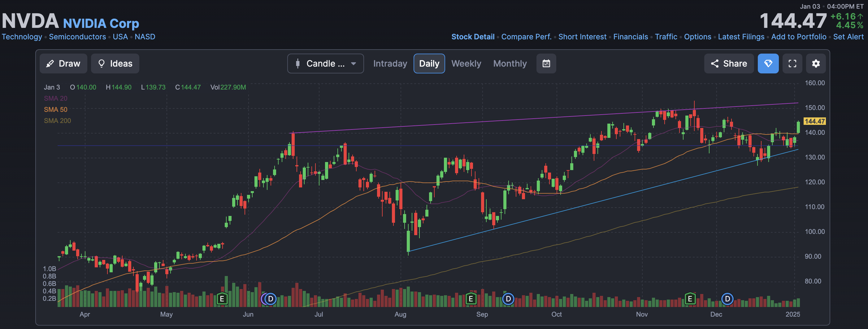Open the Ideas lightbulb button
The width and height of the screenshot is (868, 329).
pos(115,64)
